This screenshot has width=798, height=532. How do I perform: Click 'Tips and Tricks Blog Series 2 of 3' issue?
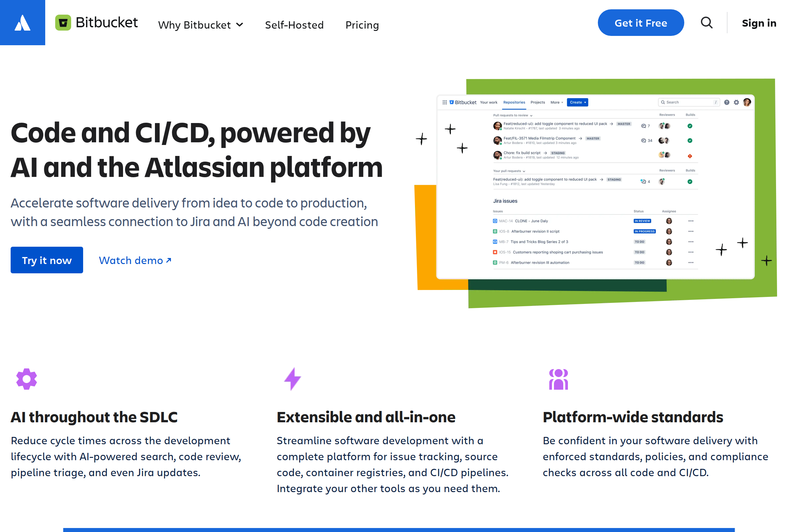click(x=539, y=242)
